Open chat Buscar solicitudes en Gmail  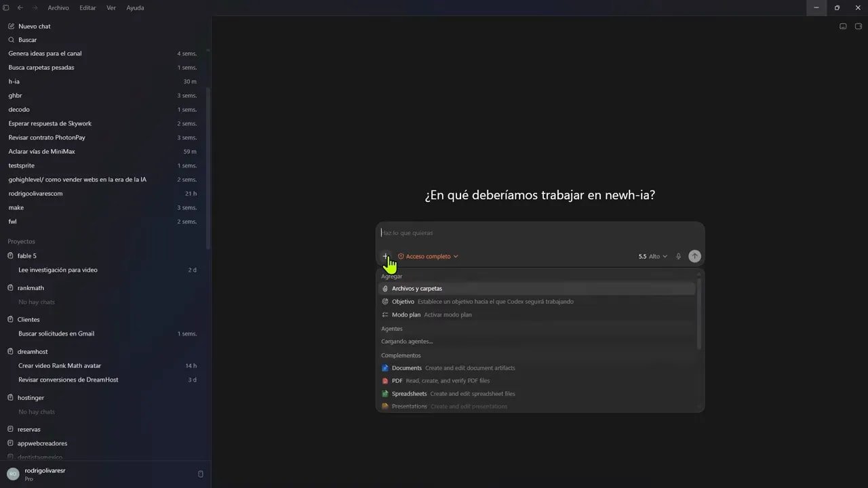click(103, 333)
